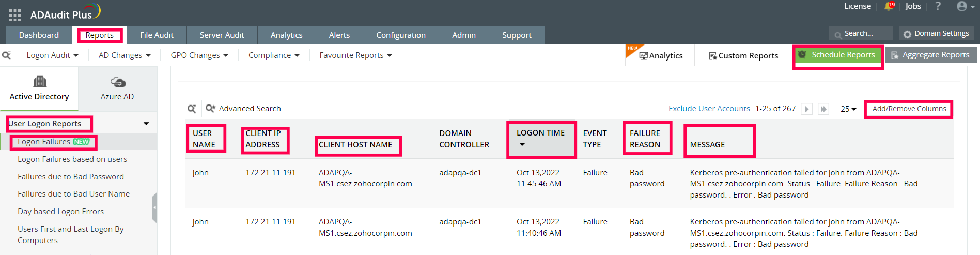Open the Configuration tab
980x255 pixels.
[x=400, y=35]
